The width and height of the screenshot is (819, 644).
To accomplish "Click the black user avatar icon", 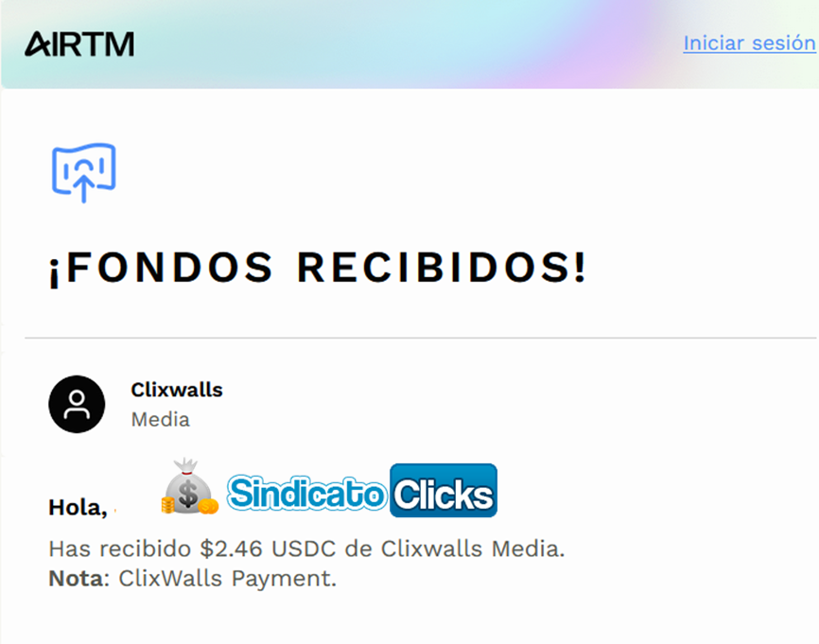I will pyautogui.click(x=77, y=404).
